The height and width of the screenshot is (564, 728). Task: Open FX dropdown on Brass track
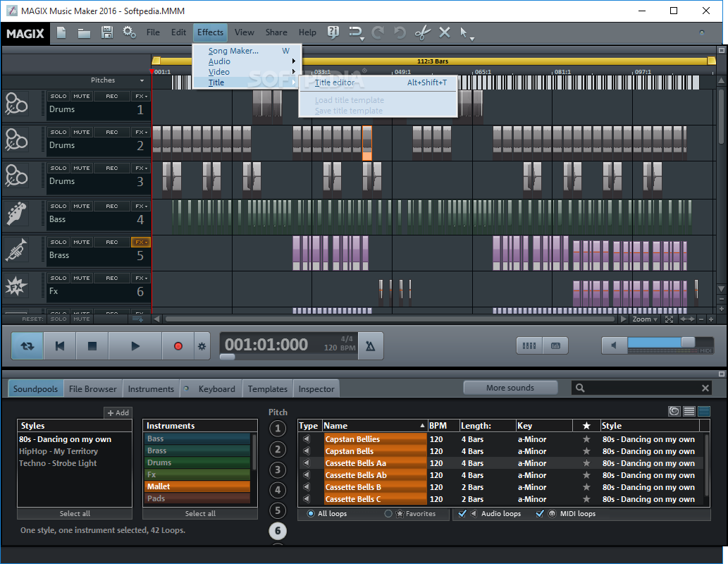coord(141,242)
